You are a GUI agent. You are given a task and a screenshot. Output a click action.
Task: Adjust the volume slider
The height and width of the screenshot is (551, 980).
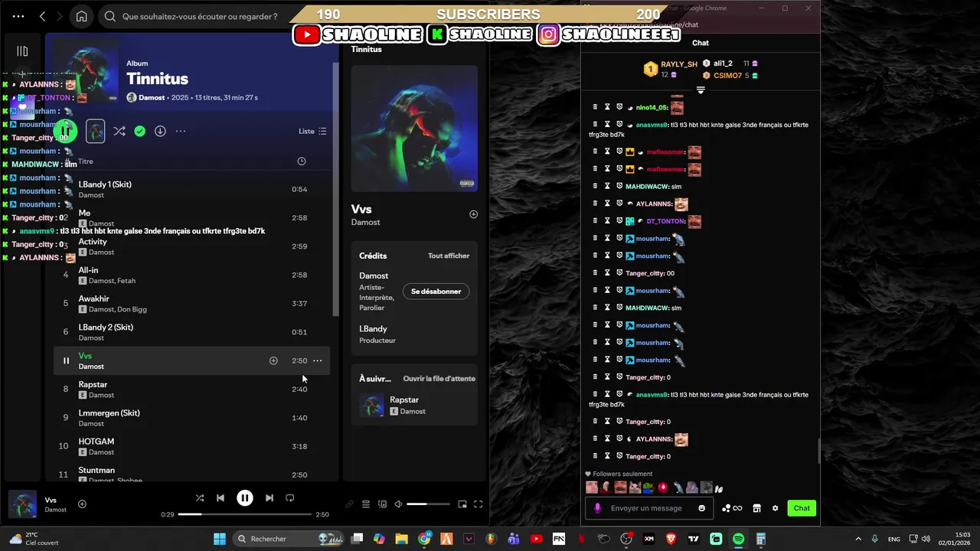pyautogui.click(x=428, y=504)
